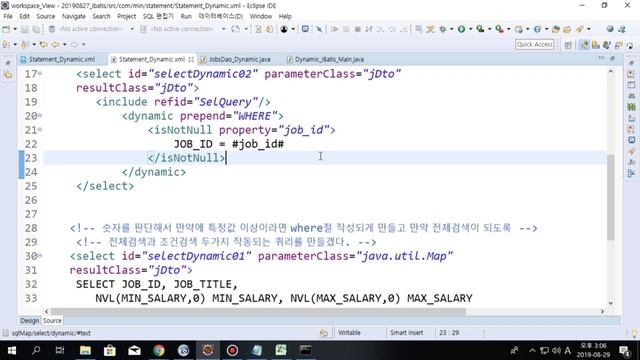640x360 pixels.
Task: Click the vertical editor scrollbar
Action: 610,198
